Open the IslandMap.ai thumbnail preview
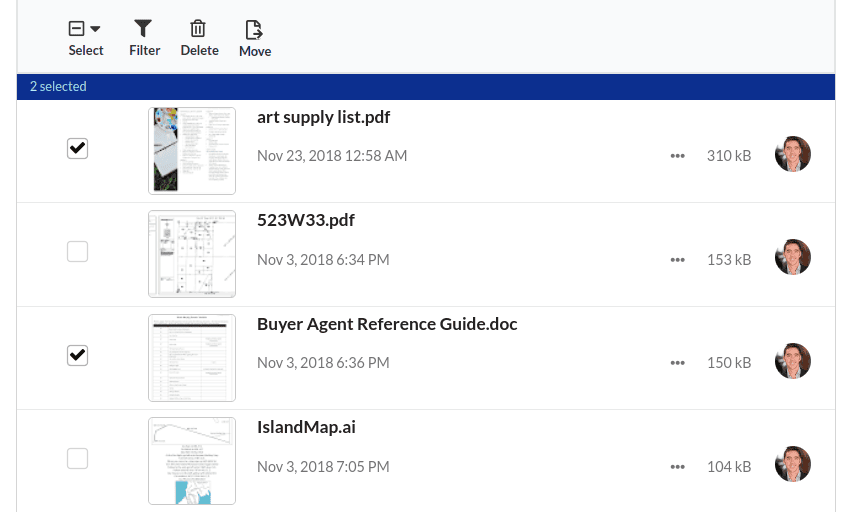 (192, 461)
